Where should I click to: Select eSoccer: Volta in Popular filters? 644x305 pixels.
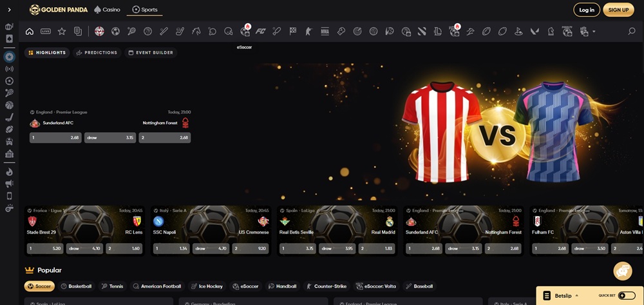[376, 286]
